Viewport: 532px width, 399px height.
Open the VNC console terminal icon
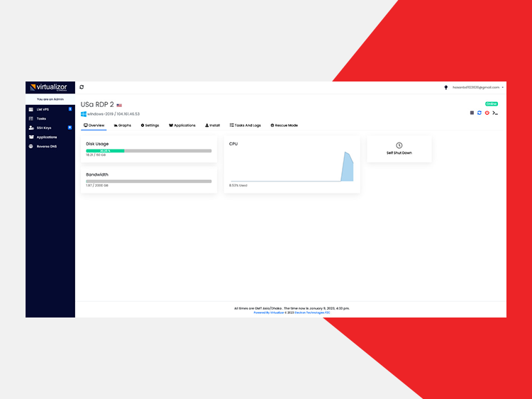point(495,113)
